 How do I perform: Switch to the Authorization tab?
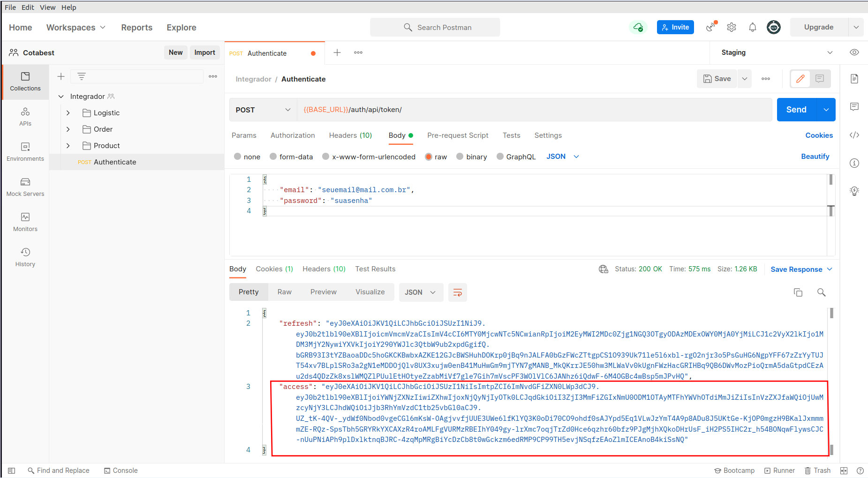pos(293,135)
